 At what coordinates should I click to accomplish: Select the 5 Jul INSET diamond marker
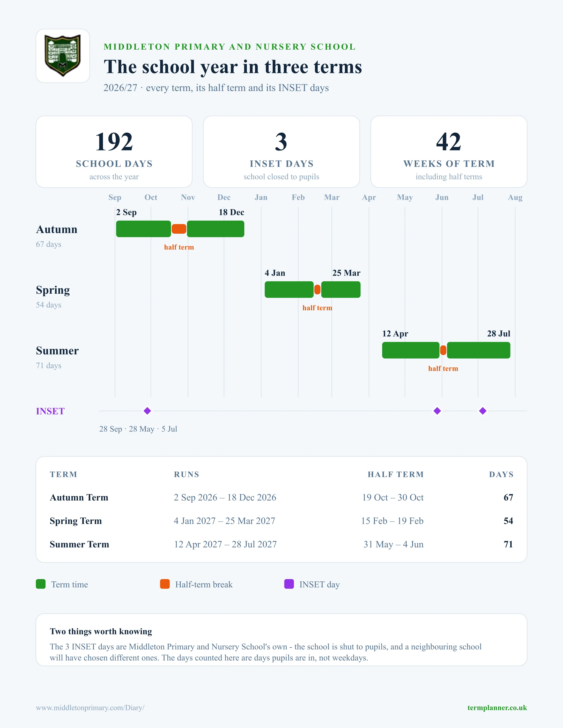(483, 411)
